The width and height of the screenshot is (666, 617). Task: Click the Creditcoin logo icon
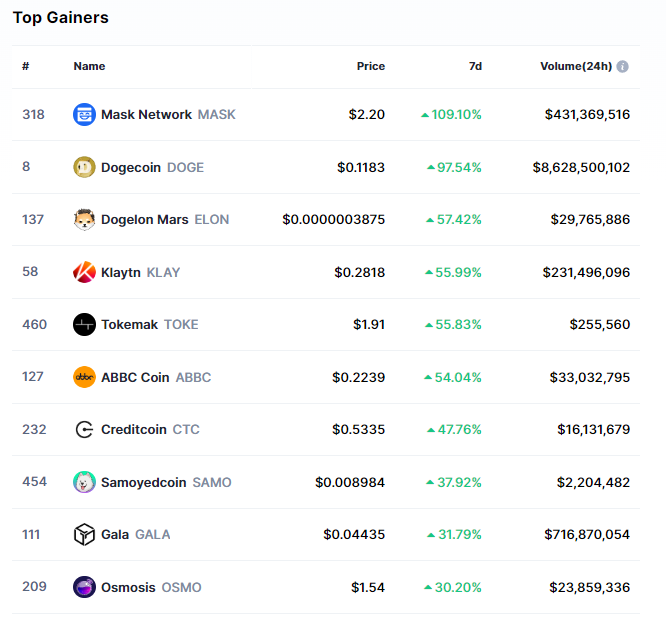85,430
